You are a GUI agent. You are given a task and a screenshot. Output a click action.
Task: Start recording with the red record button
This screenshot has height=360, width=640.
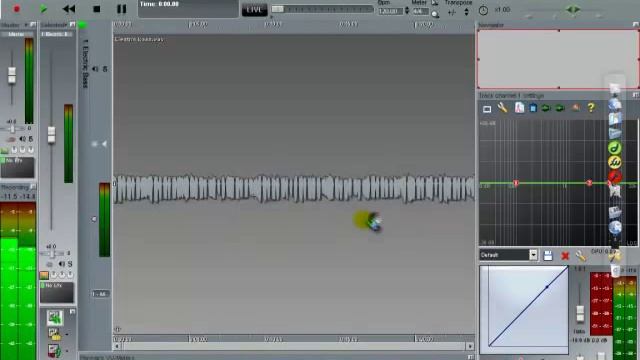(x=17, y=9)
